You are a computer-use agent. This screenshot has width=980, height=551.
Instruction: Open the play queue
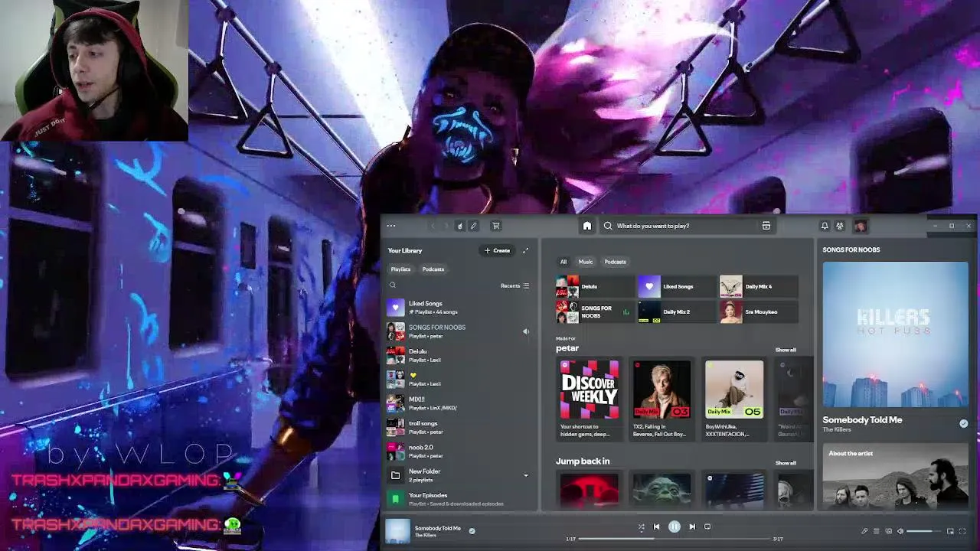[877, 531]
